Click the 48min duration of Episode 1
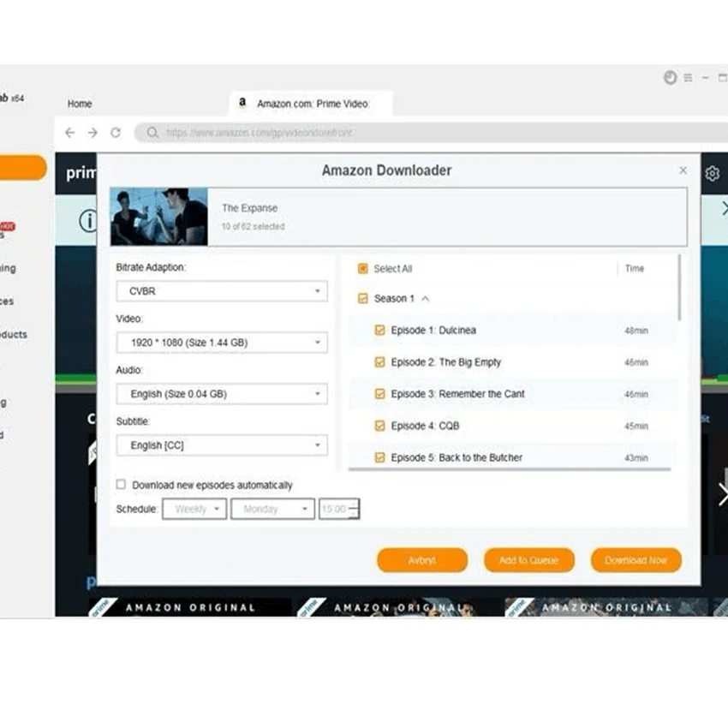Image resolution: width=728 pixels, height=728 pixels. 636,331
